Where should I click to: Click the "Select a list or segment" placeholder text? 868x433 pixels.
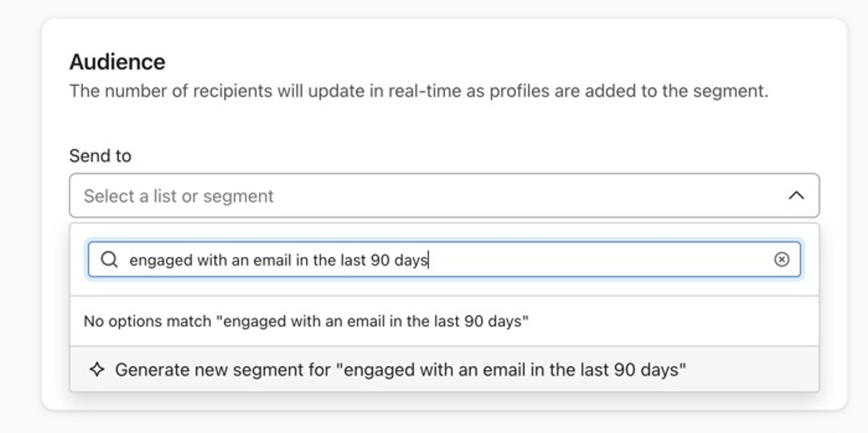coord(178,196)
